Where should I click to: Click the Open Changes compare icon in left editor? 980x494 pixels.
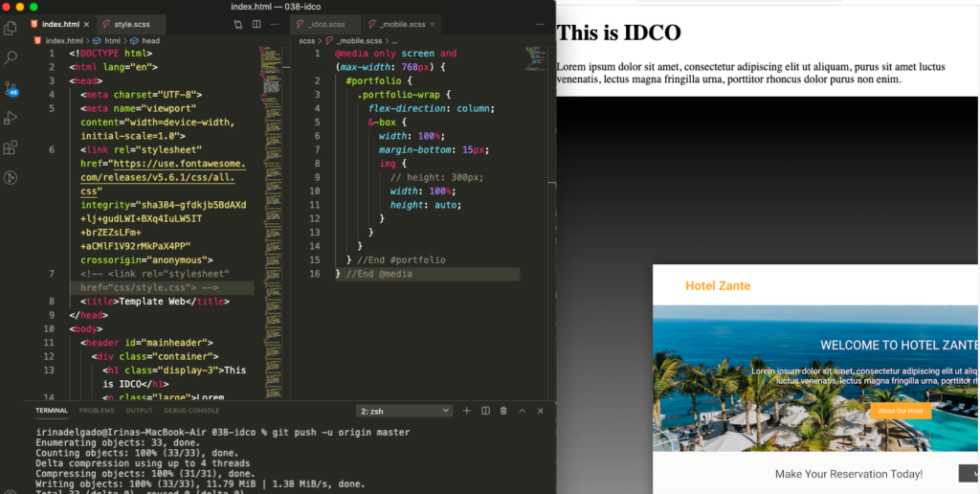click(x=238, y=24)
